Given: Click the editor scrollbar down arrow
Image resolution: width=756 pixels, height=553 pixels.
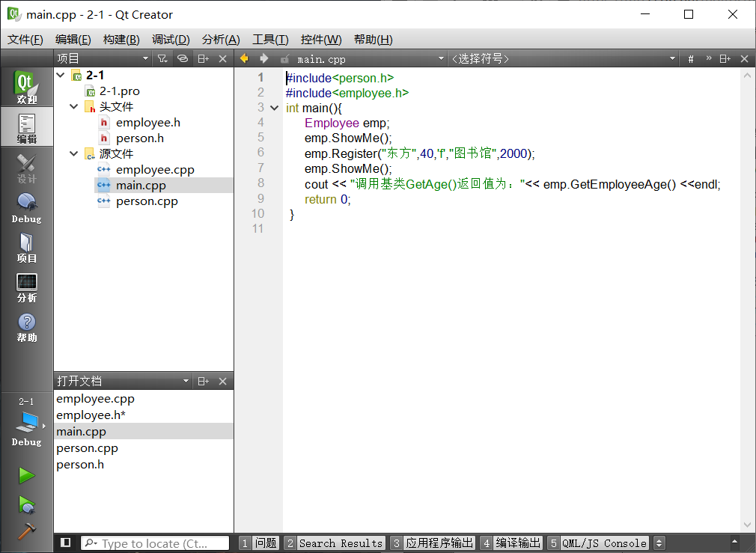Looking at the screenshot, I should 747,525.
